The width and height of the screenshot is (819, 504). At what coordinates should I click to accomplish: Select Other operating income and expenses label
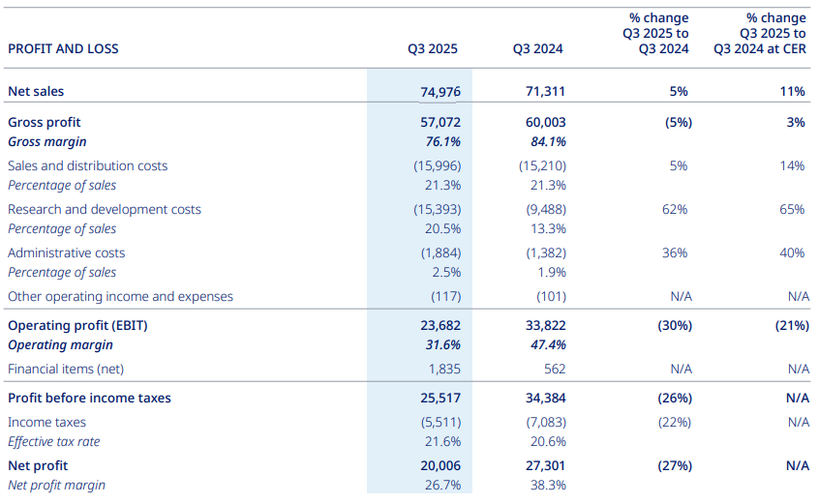121,297
